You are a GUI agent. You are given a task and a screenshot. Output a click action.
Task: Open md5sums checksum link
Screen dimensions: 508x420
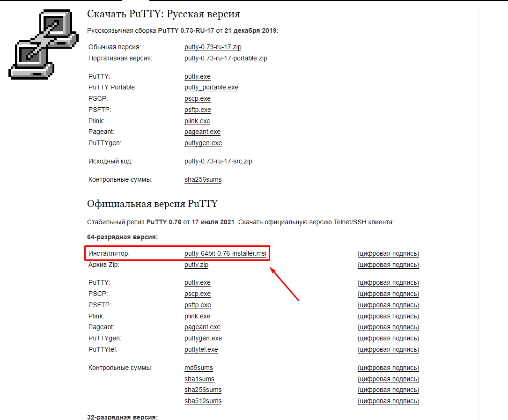[x=199, y=368]
